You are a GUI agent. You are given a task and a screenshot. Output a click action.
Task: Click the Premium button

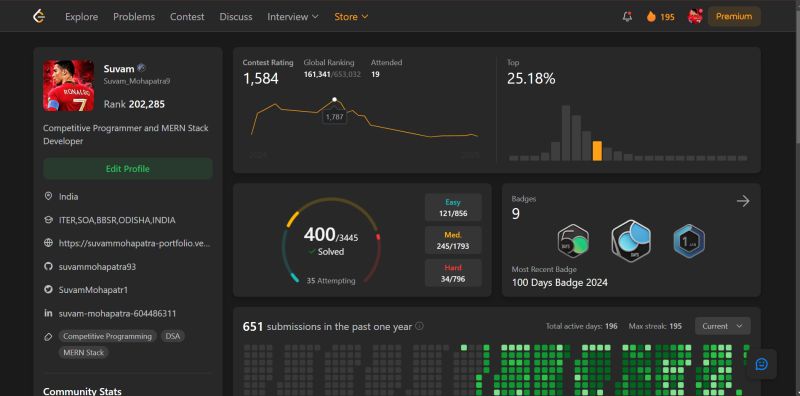tap(734, 16)
